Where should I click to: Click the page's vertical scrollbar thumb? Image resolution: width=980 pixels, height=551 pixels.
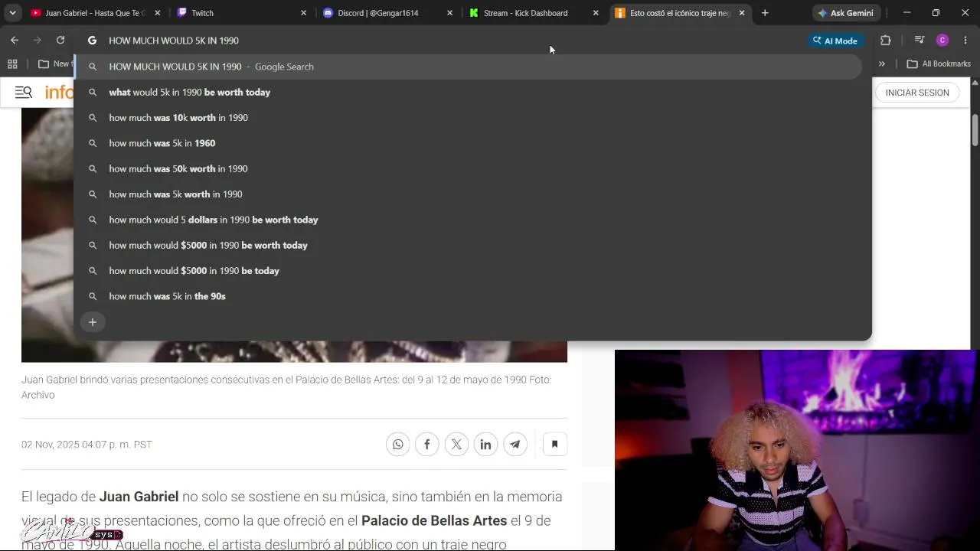pos(975,129)
